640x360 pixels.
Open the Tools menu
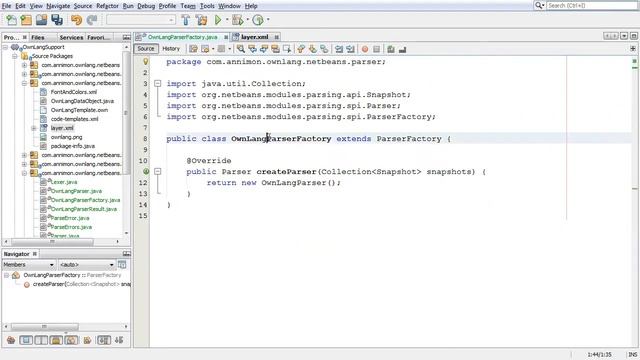pyautogui.click(x=207, y=6)
